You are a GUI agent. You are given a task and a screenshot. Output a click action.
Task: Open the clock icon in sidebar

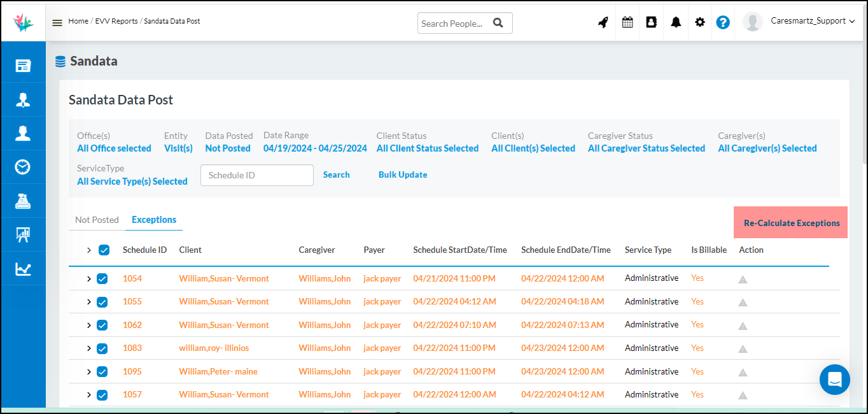tap(23, 167)
